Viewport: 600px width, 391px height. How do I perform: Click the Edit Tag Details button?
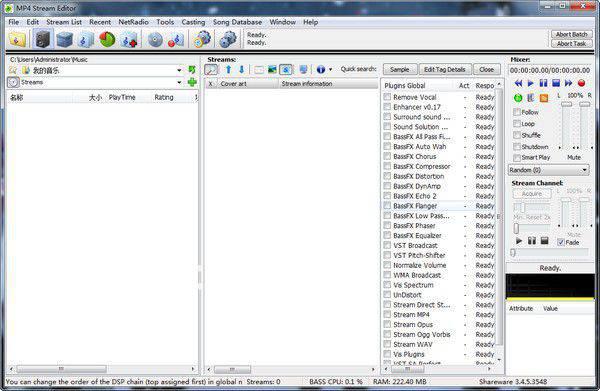click(x=445, y=69)
